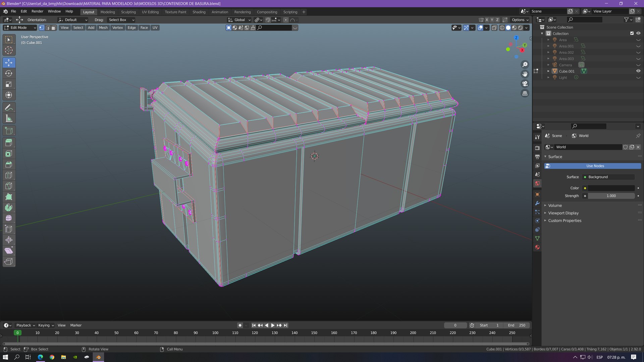The width and height of the screenshot is (644, 362).
Task: Toggle visibility eye for Cube.001
Action: pyautogui.click(x=638, y=71)
